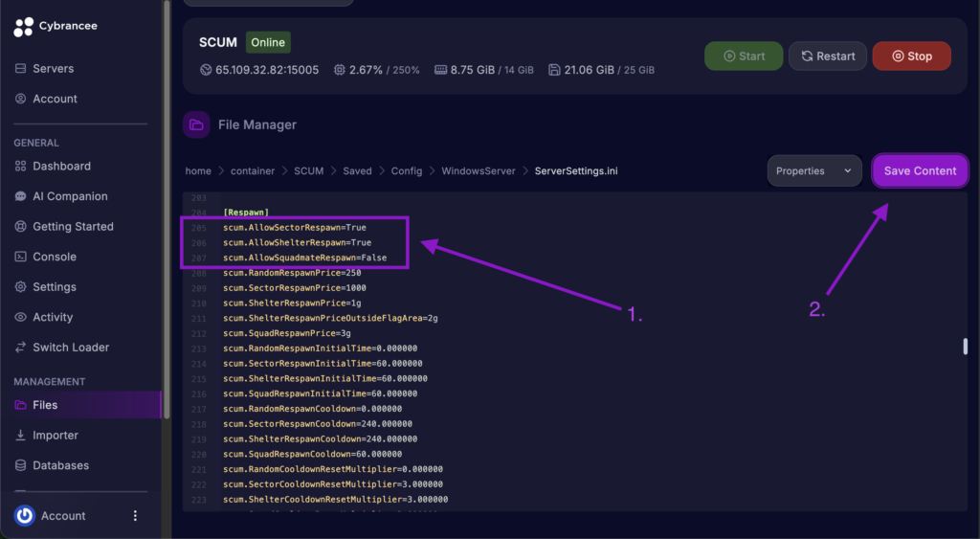Click the ServerSettings.ini breadcrumb
The width and height of the screenshot is (980, 539).
click(x=576, y=170)
